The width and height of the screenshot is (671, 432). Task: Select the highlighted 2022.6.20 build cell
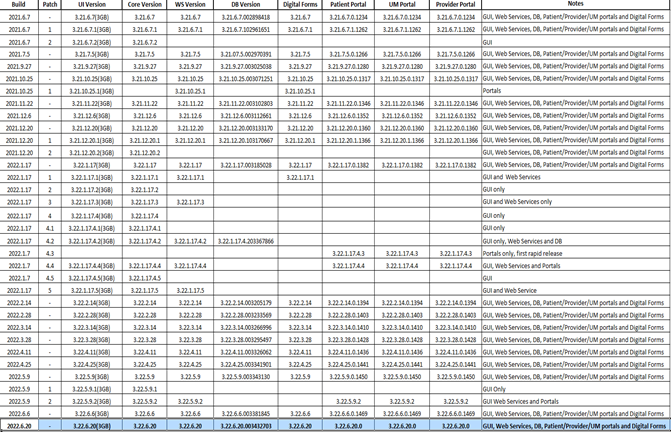(x=19, y=426)
